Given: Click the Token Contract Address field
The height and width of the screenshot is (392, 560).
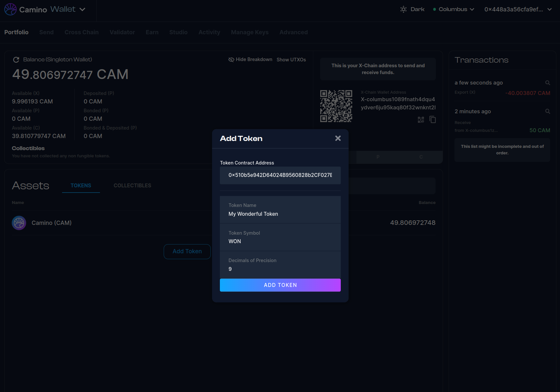Looking at the screenshot, I should tap(280, 175).
